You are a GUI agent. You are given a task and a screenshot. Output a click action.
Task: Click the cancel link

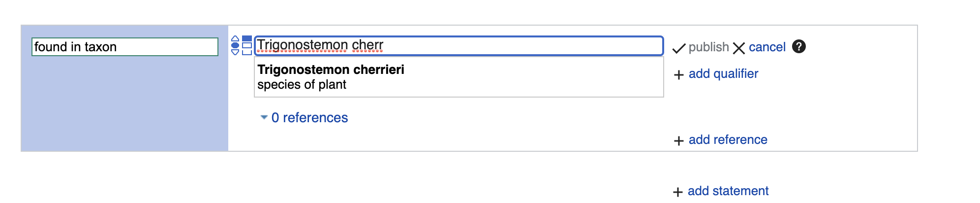(x=767, y=47)
